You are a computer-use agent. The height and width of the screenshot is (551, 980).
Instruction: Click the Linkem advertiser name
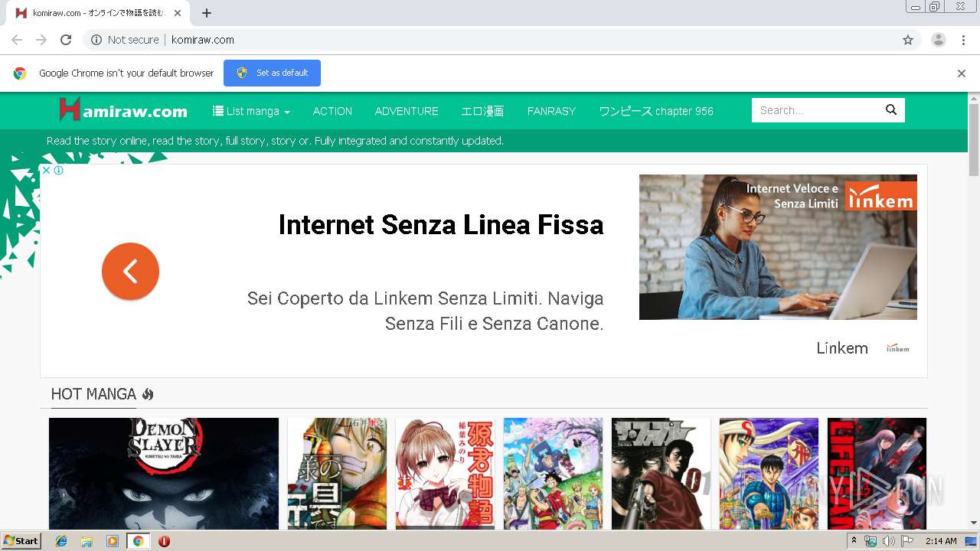tap(842, 348)
